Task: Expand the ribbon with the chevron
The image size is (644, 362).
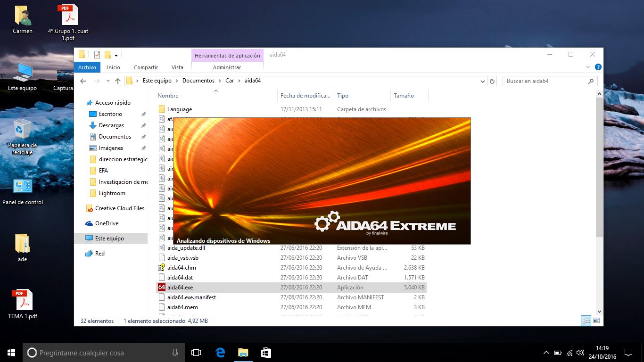Action: click(587, 67)
